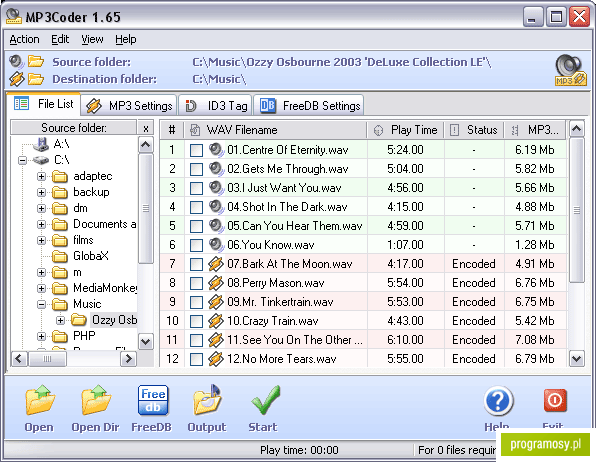
Task: Check the box for 12.No More Tears.wav
Action: pyautogui.click(x=196, y=359)
